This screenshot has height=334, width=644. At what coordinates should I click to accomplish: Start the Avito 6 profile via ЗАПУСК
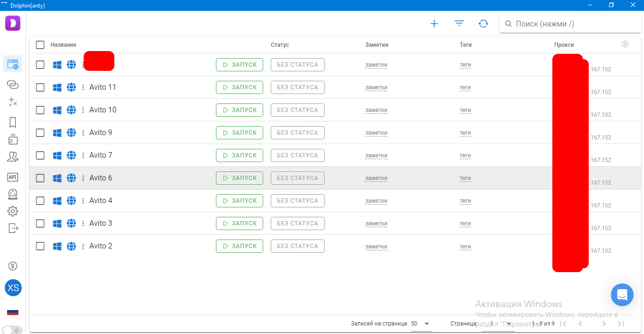click(x=240, y=178)
